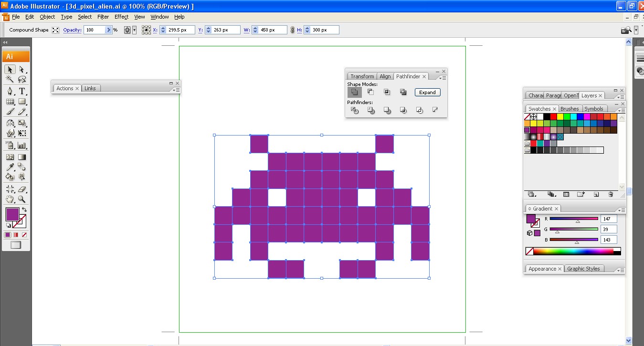Apply Intersect shape areas mode
Image resolution: width=644 pixels, height=346 pixels.
(x=387, y=92)
